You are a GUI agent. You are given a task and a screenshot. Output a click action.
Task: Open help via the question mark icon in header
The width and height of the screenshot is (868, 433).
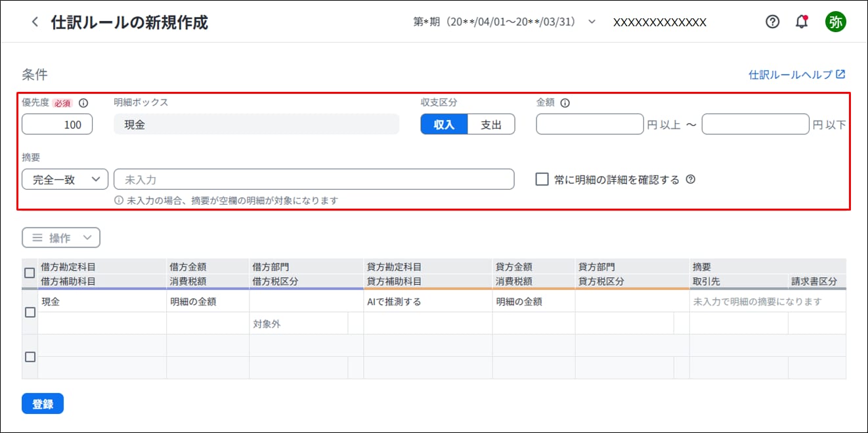tap(773, 22)
